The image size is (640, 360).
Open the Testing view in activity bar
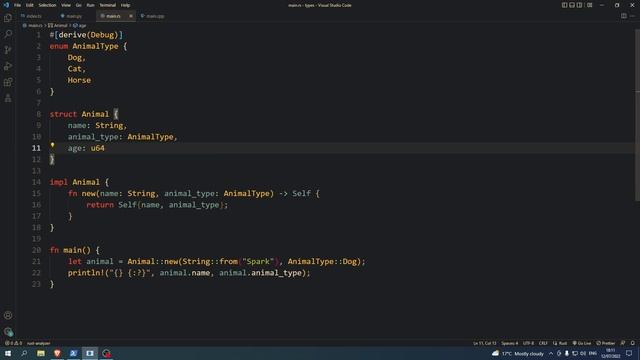click(x=8, y=98)
